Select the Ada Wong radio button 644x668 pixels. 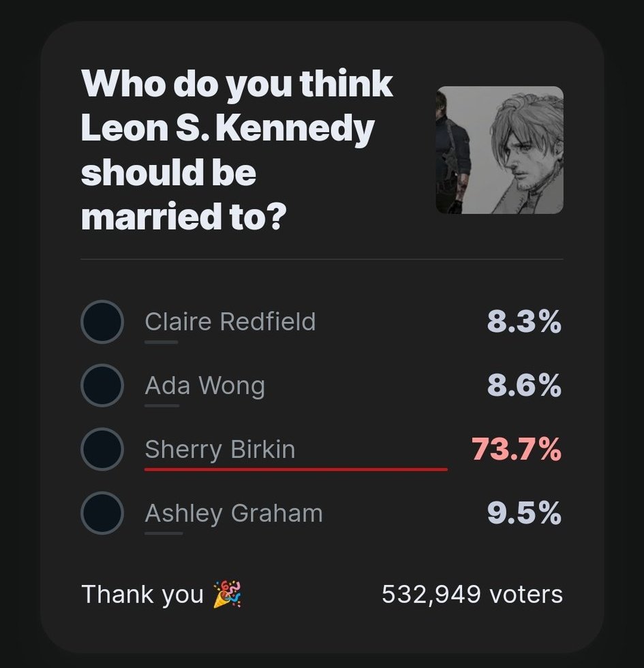(x=102, y=386)
